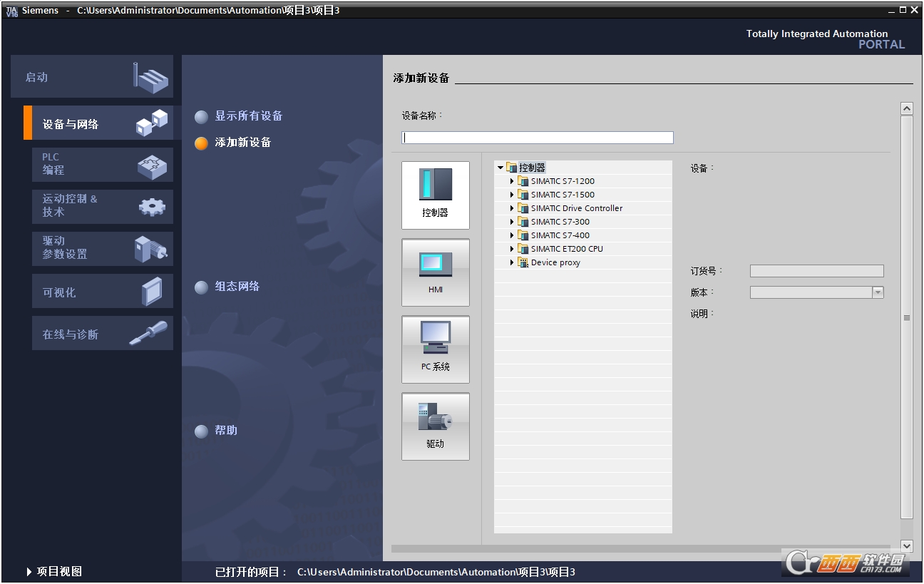This screenshot has width=924, height=584.
Task: Click the 显示所有设备 link text
Action: tap(249, 116)
